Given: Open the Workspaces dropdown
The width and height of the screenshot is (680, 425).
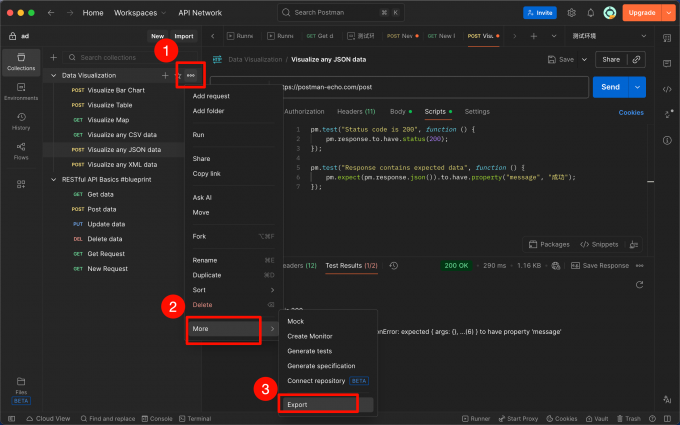Looking at the screenshot, I should (140, 13).
